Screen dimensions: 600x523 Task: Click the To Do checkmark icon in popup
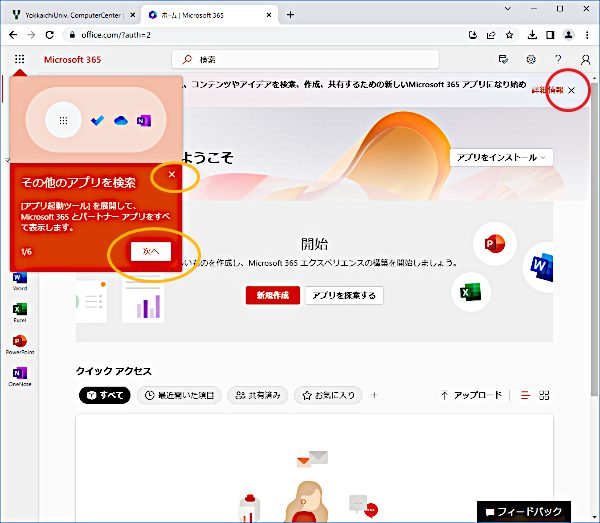[97, 121]
